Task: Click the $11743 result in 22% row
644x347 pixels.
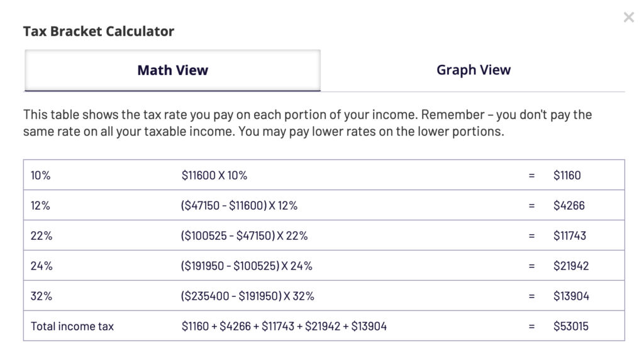Action: click(x=570, y=236)
